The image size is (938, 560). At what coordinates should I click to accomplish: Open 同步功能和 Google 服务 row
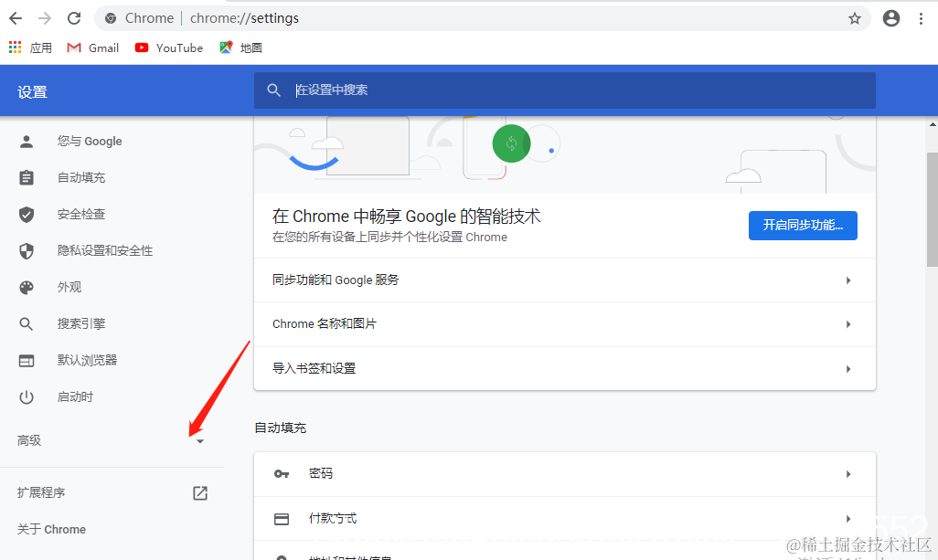[565, 280]
